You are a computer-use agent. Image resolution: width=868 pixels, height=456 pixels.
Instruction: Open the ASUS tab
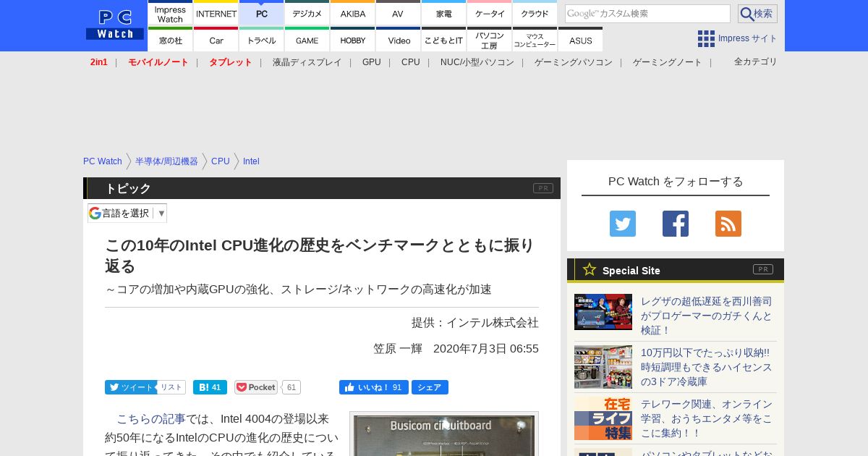(581, 39)
